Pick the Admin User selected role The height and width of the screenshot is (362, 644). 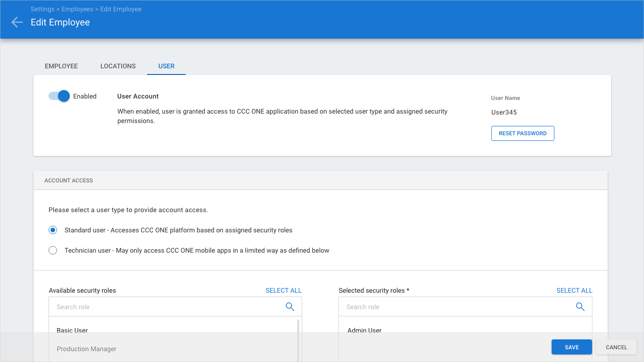364,330
